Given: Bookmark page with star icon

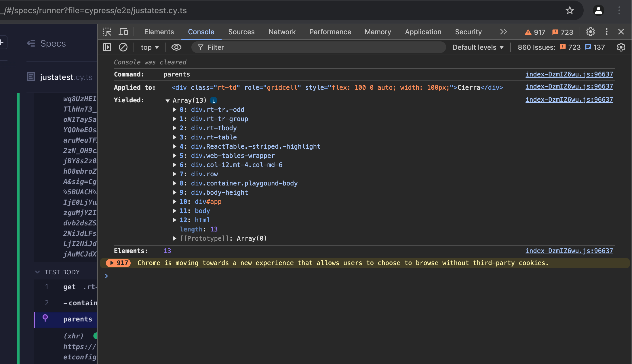Looking at the screenshot, I should [570, 11].
